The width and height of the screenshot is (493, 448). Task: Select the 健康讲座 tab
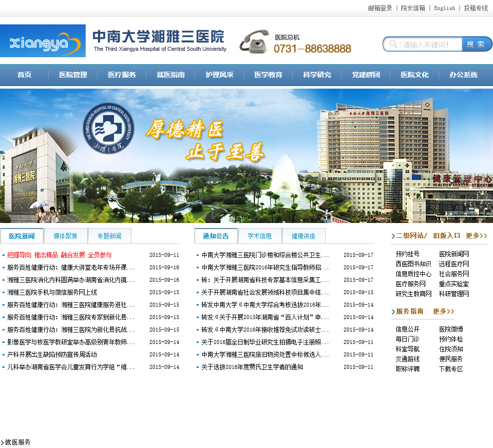pos(303,236)
